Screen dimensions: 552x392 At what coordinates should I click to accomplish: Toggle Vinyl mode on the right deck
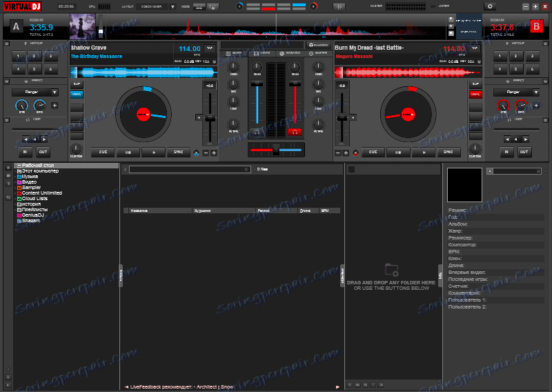(475, 95)
